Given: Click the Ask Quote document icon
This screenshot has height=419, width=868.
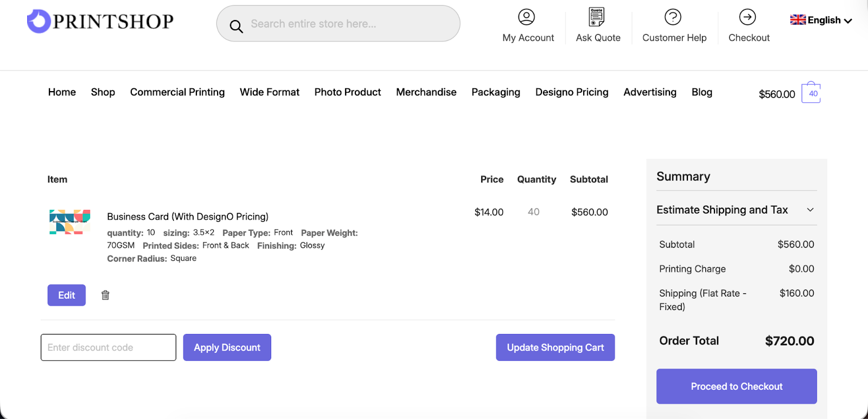Looking at the screenshot, I should (597, 17).
